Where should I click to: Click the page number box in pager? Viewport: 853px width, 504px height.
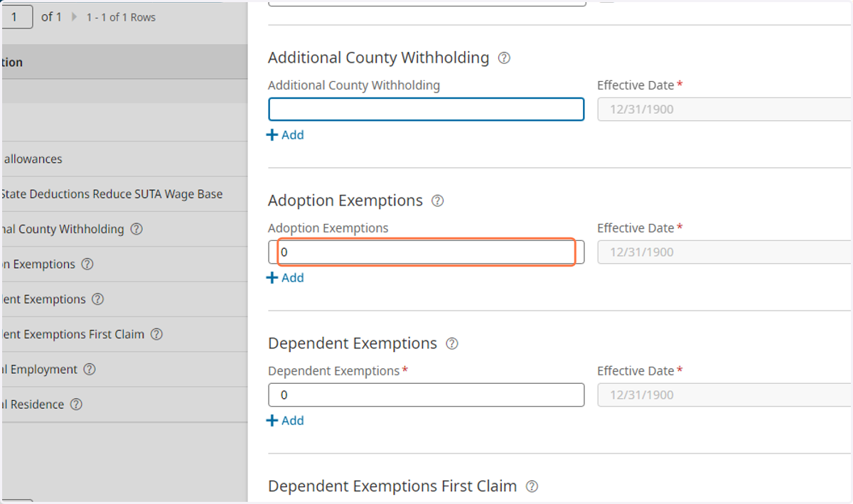coord(17,17)
